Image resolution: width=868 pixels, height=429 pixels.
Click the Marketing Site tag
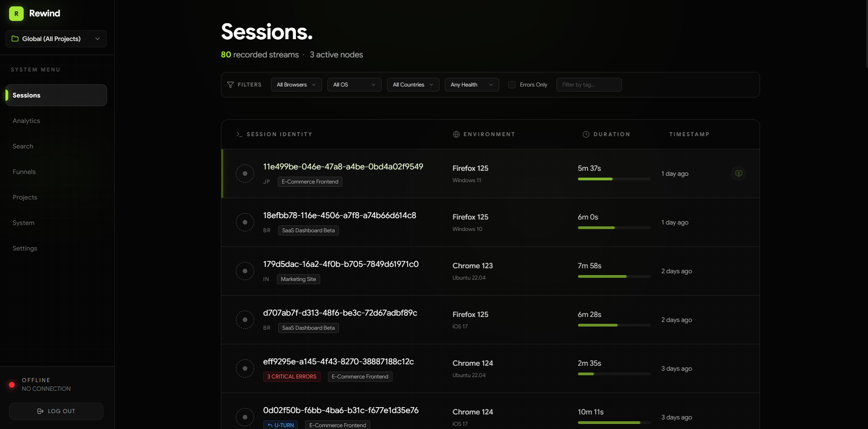tap(298, 279)
